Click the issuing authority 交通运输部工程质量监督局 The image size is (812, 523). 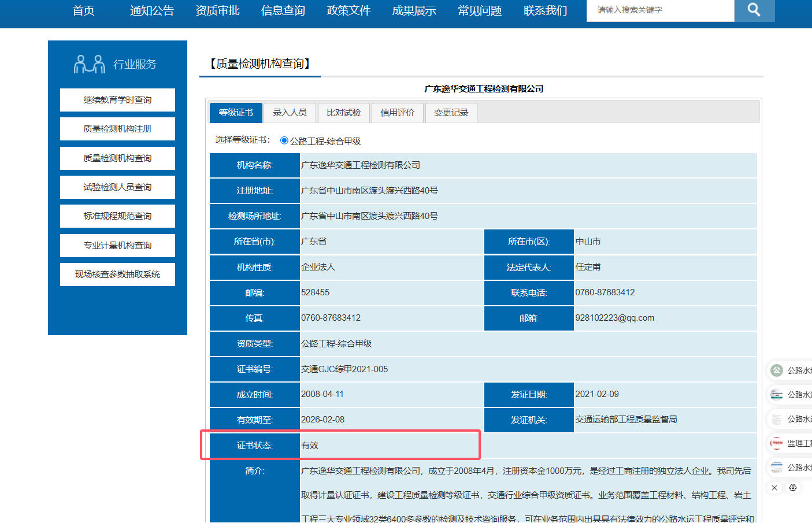click(626, 420)
